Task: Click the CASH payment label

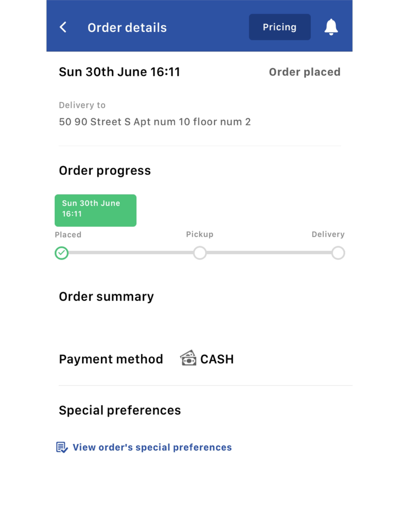Action: pos(217,359)
